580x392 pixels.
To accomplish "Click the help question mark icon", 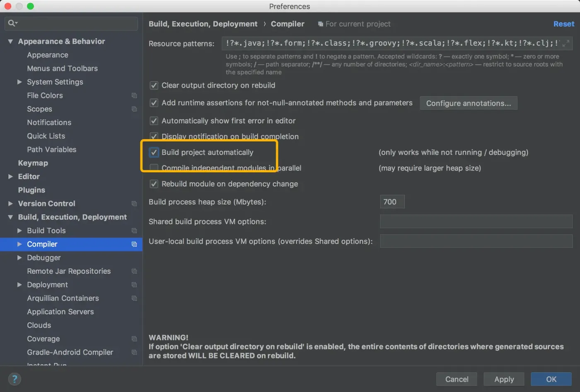I will tap(15, 379).
